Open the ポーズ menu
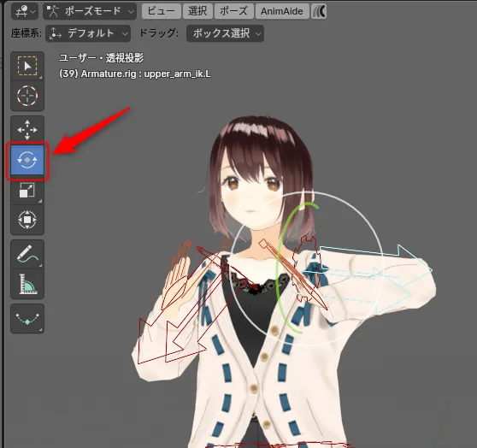 pos(233,11)
